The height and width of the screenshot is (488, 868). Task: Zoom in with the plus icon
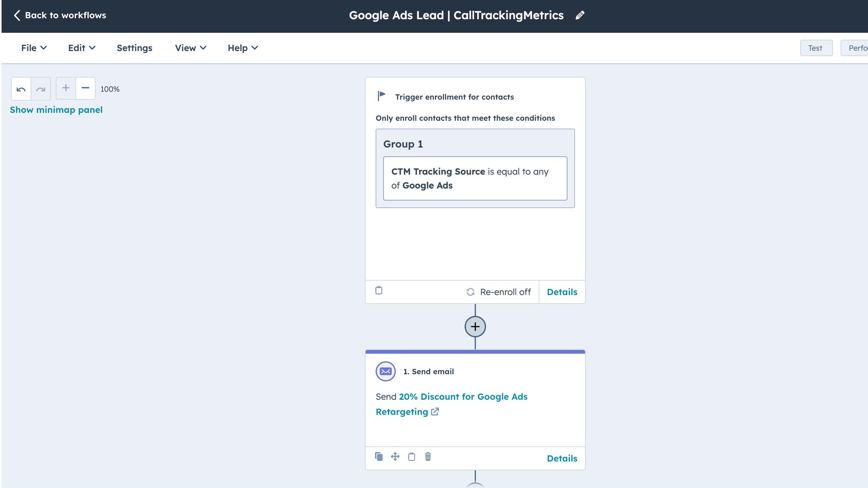pyautogui.click(x=66, y=88)
